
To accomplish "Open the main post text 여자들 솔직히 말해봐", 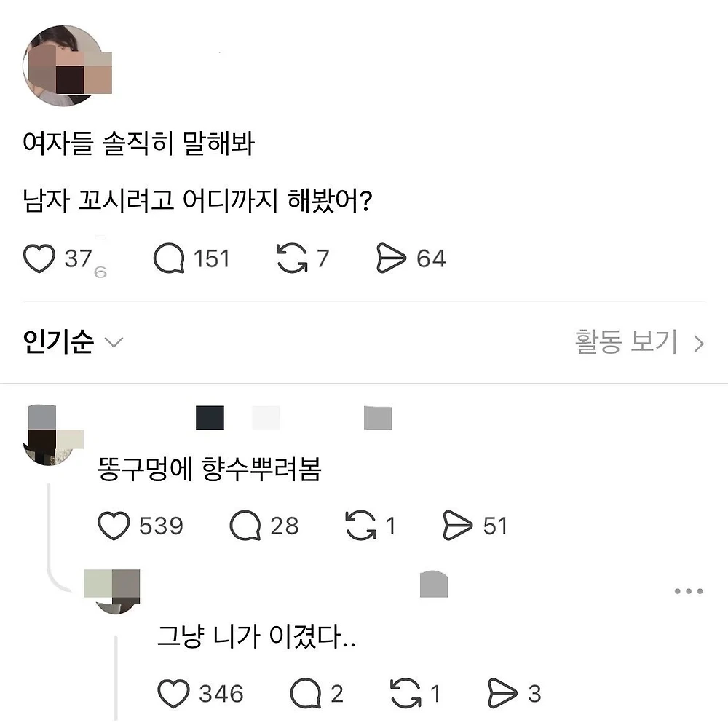I will coord(138,143).
